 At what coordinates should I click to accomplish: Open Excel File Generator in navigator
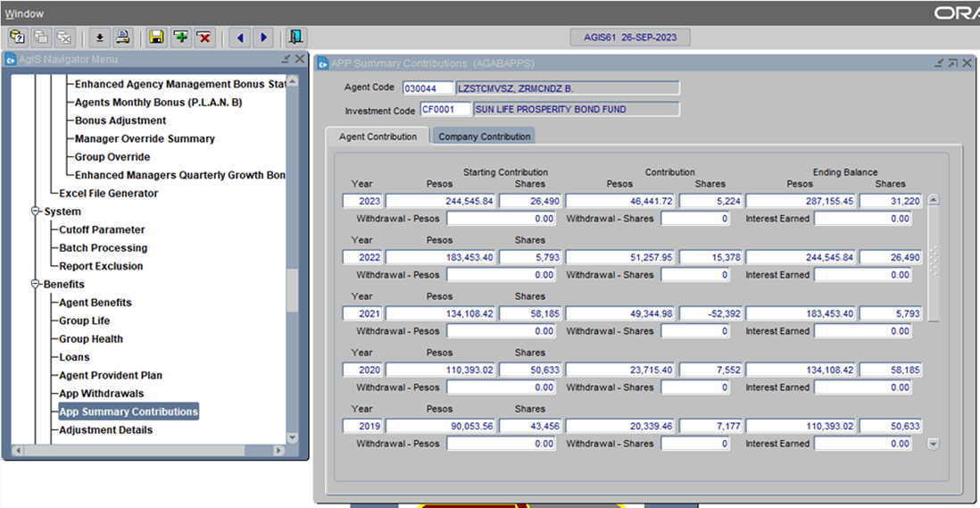(108, 194)
